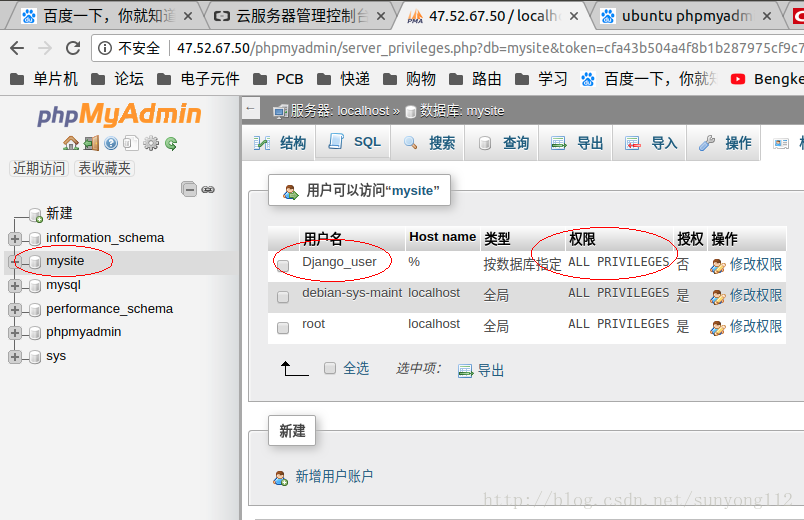Click 新增用户账户 link
The height and width of the screenshot is (520, 804).
click(334, 476)
